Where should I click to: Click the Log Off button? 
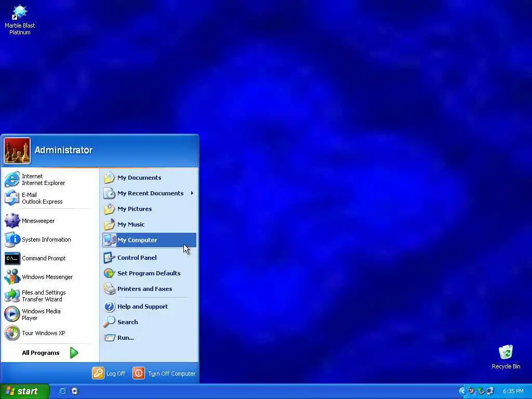coord(109,374)
